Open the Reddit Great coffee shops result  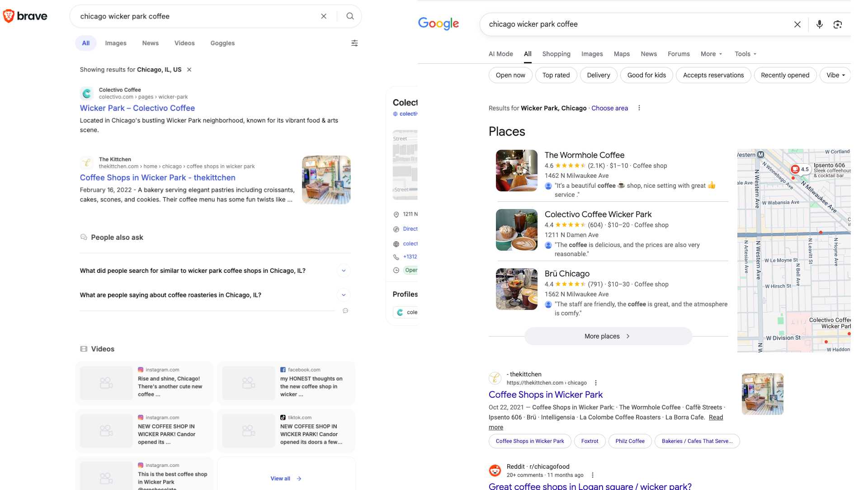(590, 486)
